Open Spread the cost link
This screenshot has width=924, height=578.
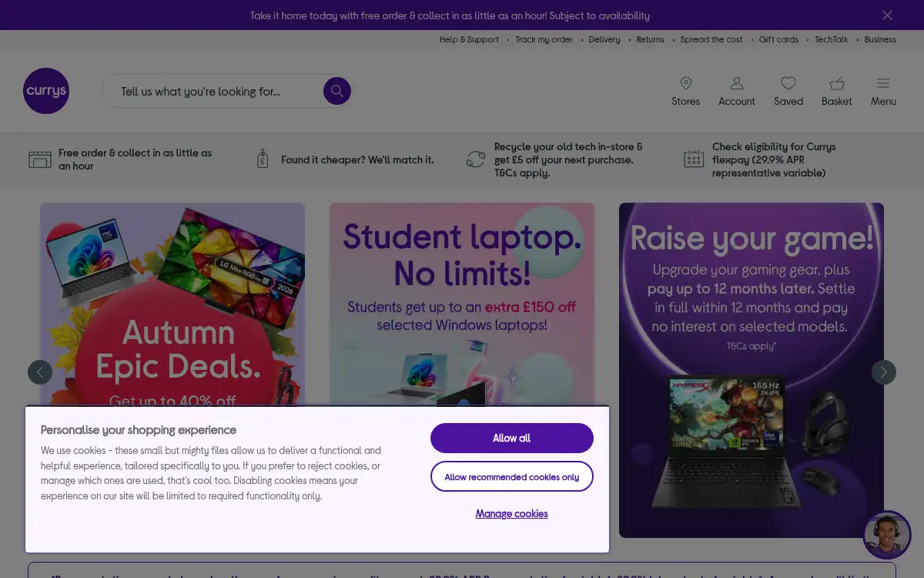711,39
